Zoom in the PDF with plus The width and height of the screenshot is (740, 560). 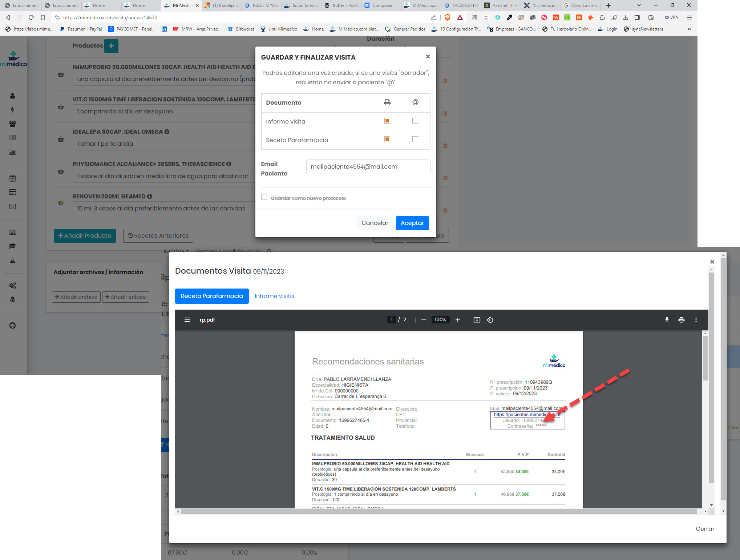[457, 320]
